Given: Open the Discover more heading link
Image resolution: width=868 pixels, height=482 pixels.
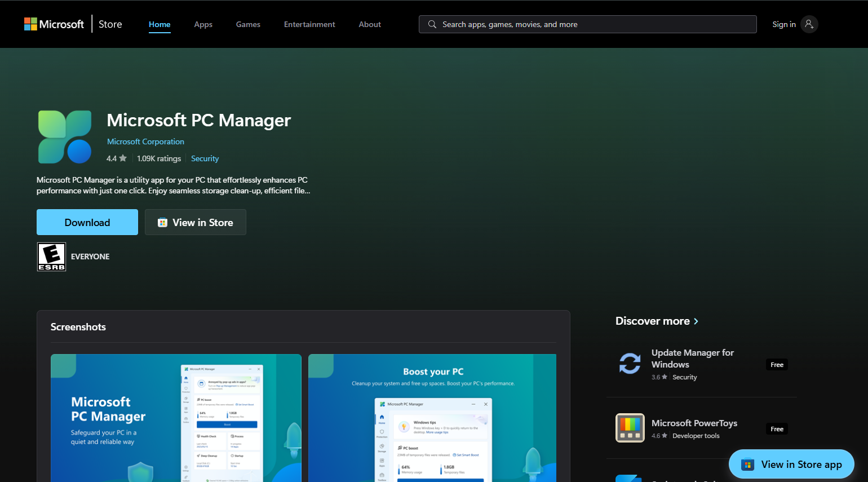Looking at the screenshot, I should (x=653, y=321).
